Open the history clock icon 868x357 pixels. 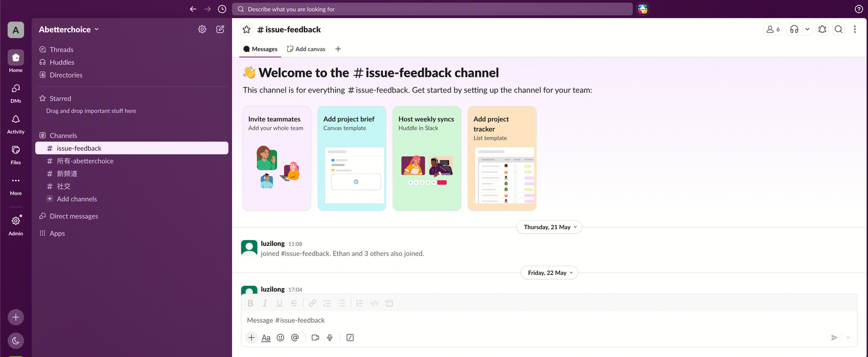pyautogui.click(x=222, y=9)
